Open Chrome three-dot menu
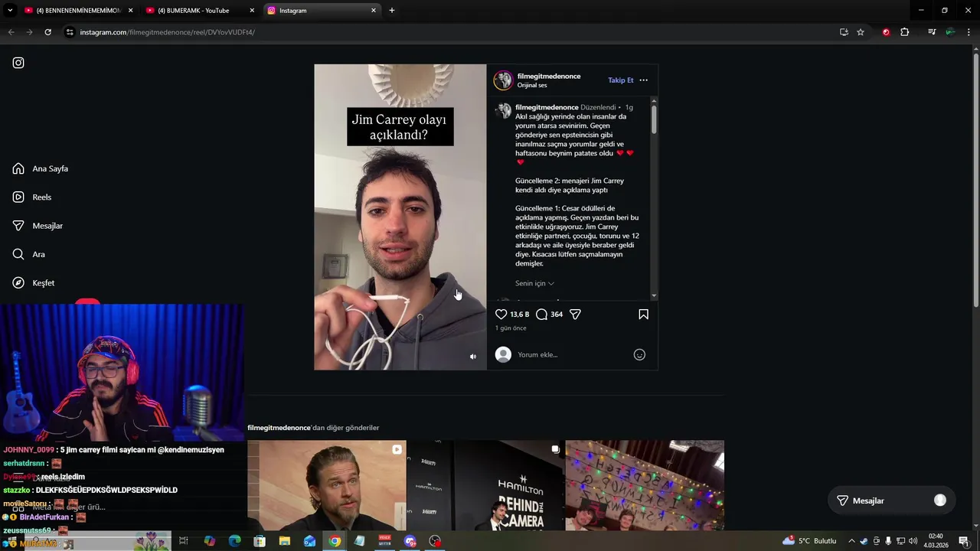The width and height of the screenshot is (980, 551). pyautogui.click(x=969, y=32)
